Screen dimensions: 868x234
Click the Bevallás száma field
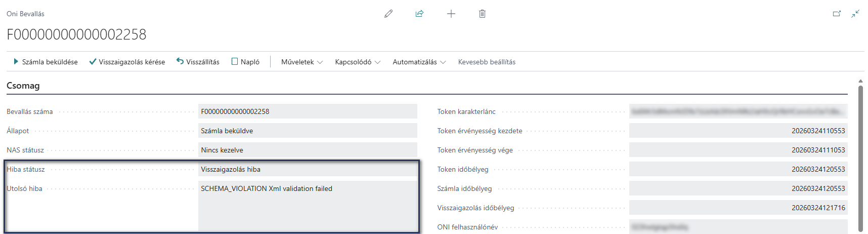point(308,111)
